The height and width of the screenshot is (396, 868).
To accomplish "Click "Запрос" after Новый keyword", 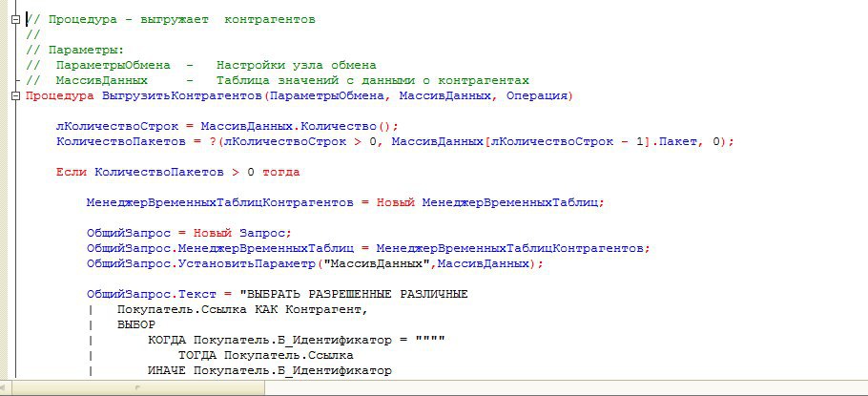I will (262, 233).
